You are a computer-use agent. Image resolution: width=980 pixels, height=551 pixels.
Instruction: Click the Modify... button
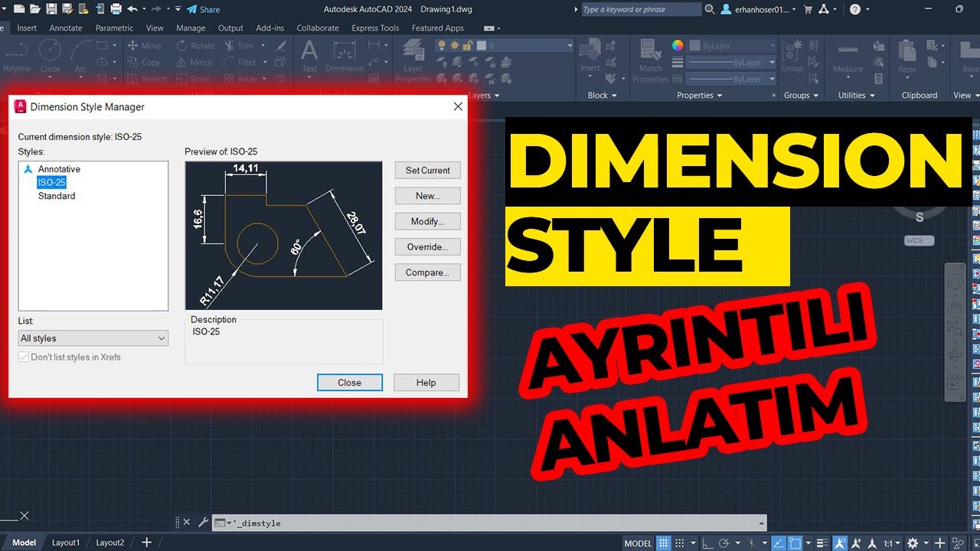(x=428, y=221)
